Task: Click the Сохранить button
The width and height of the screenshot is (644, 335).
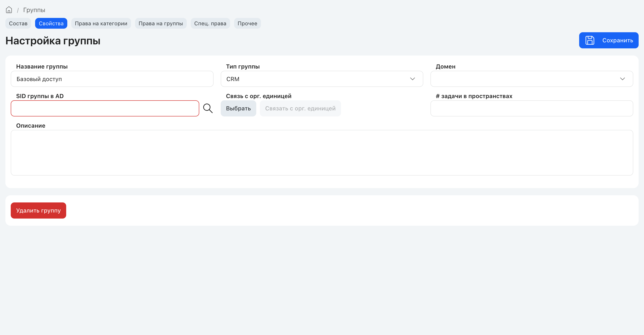Action: point(608,40)
